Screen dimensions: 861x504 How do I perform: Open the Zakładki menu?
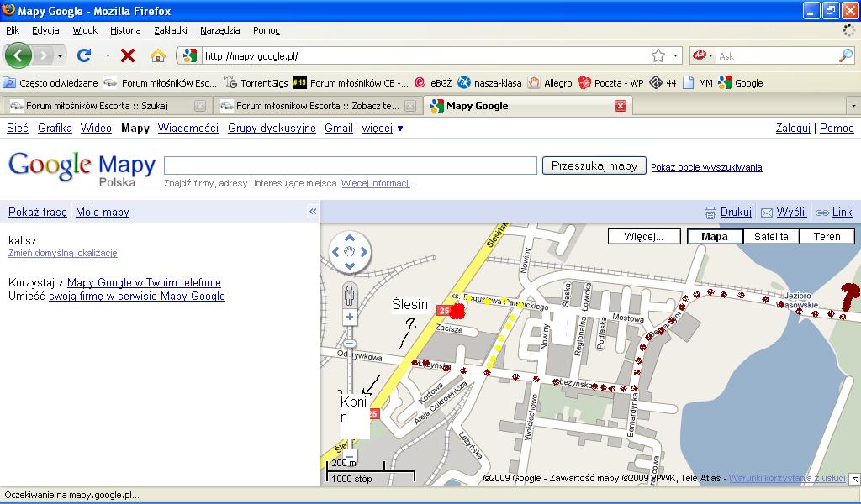(x=171, y=30)
